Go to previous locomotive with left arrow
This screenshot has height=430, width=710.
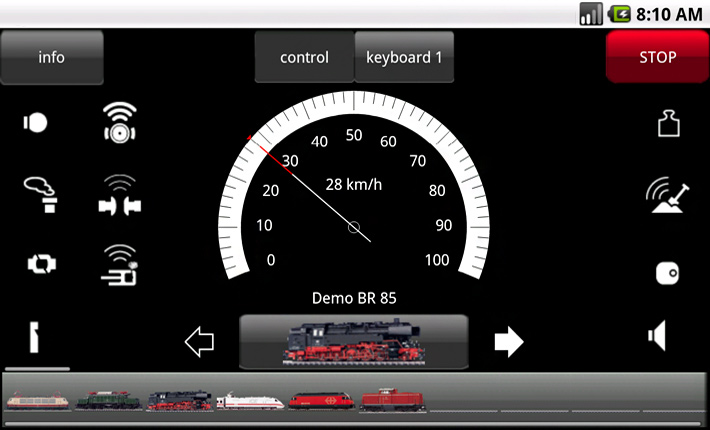[199, 341]
